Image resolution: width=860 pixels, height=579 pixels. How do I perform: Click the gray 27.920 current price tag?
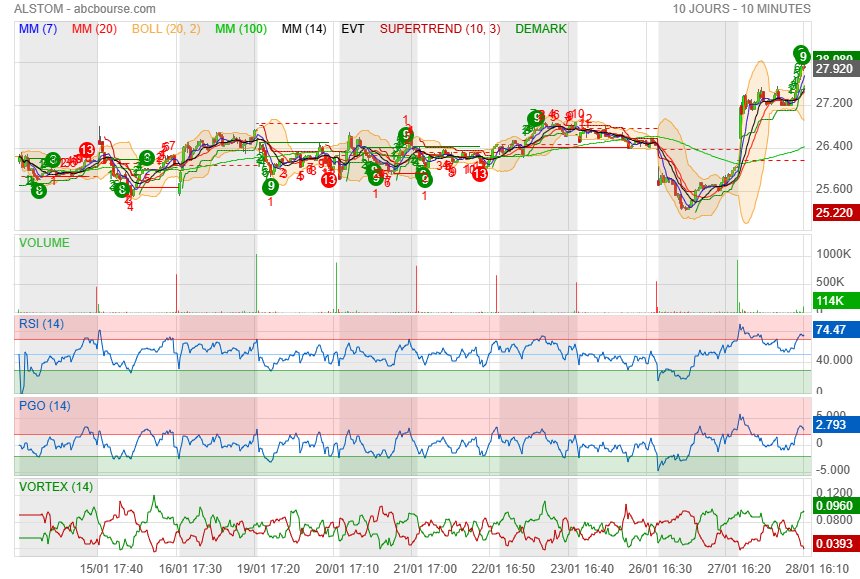pos(834,69)
